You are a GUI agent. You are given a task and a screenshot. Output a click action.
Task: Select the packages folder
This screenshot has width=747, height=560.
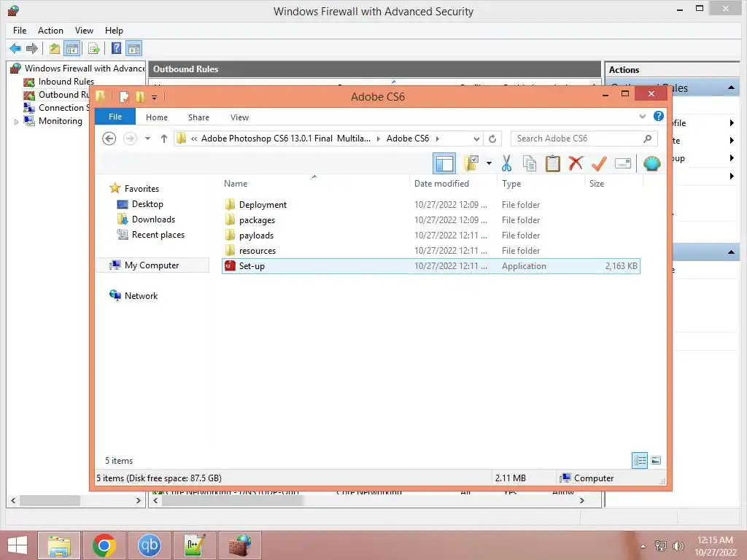pyautogui.click(x=430, y=220)
